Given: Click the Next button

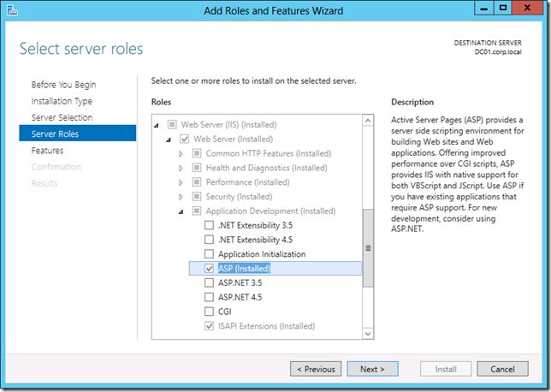Looking at the screenshot, I should (x=372, y=370).
